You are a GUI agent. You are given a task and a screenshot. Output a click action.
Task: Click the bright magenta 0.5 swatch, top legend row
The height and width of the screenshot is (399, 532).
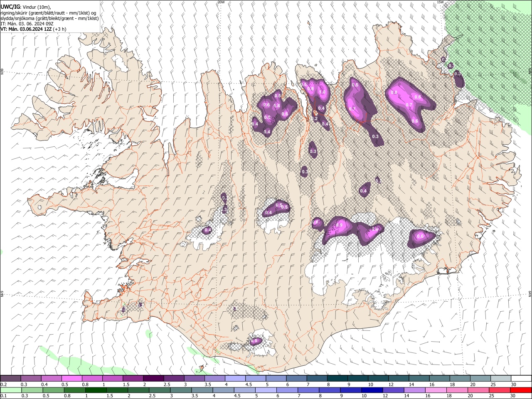pyautogui.click(x=71, y=379)
